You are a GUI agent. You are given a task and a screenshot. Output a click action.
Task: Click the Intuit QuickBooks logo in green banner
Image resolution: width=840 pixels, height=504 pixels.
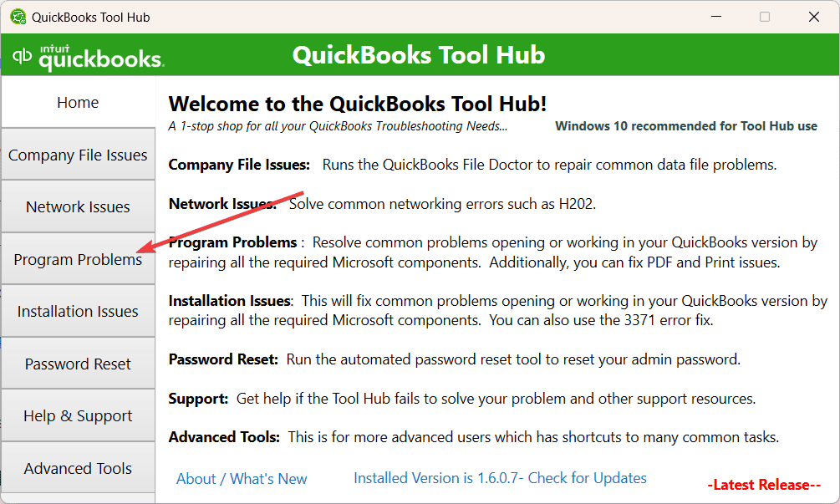[89, 58]
